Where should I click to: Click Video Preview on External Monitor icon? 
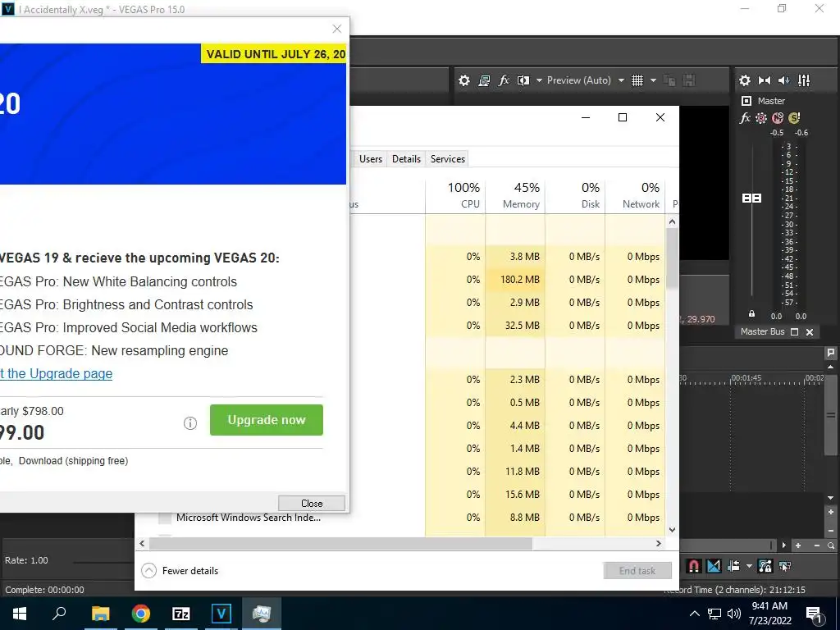click(484, 80)
